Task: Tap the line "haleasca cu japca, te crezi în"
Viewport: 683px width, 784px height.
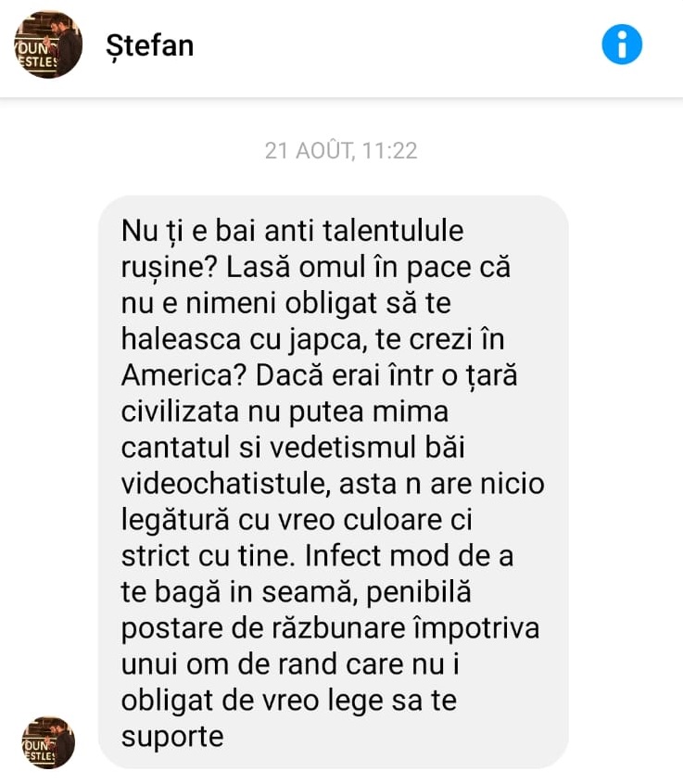Action: click(313, 339)
